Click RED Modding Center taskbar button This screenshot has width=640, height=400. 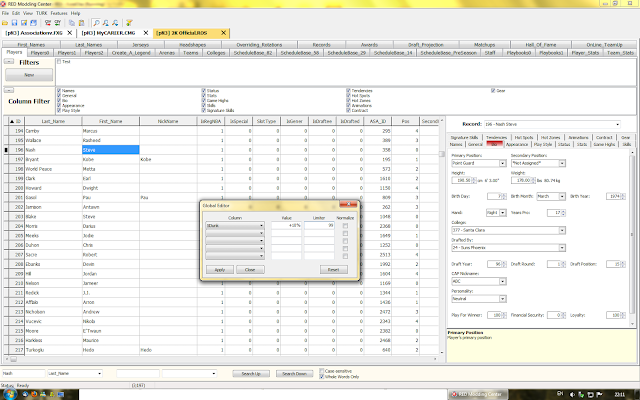pos(478,394)
